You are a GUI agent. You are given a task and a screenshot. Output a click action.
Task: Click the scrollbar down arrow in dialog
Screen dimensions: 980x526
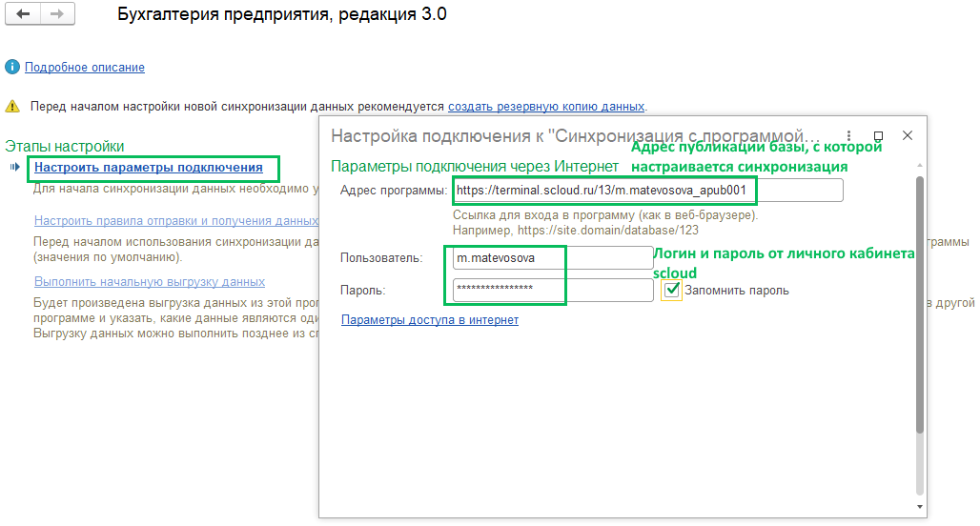pos(919,507)
